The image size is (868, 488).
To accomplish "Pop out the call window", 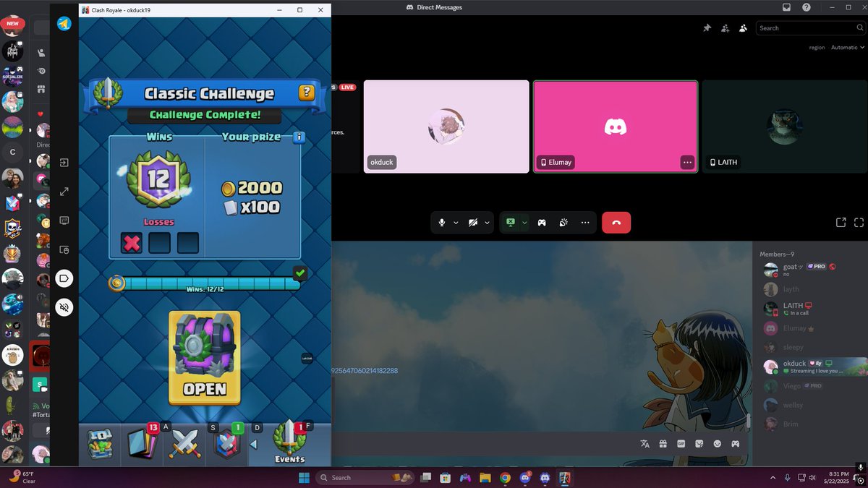I will pos(841,223).
